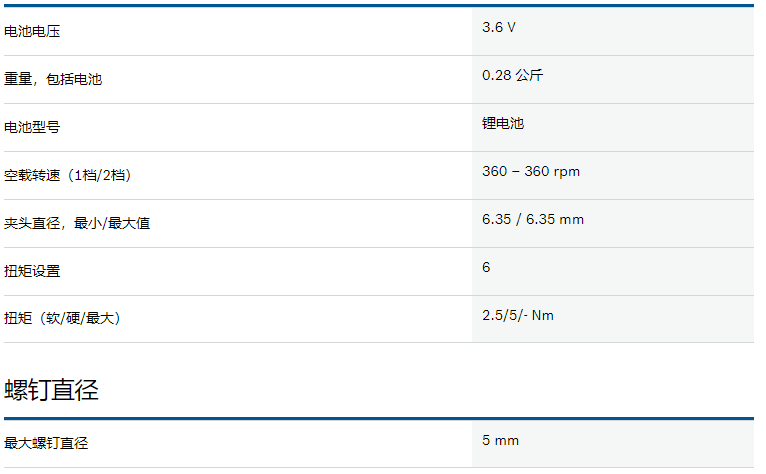Click the gray cell next to 扭矩设置

[x=613, y=272]
